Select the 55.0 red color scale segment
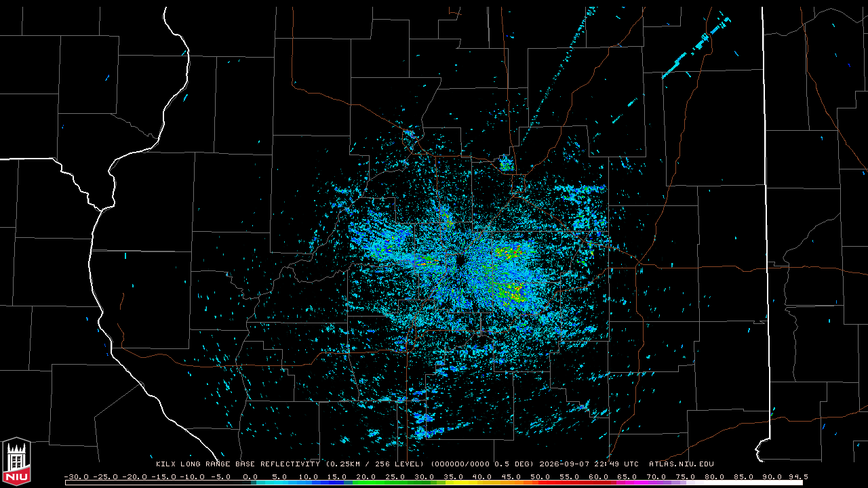 568,483
